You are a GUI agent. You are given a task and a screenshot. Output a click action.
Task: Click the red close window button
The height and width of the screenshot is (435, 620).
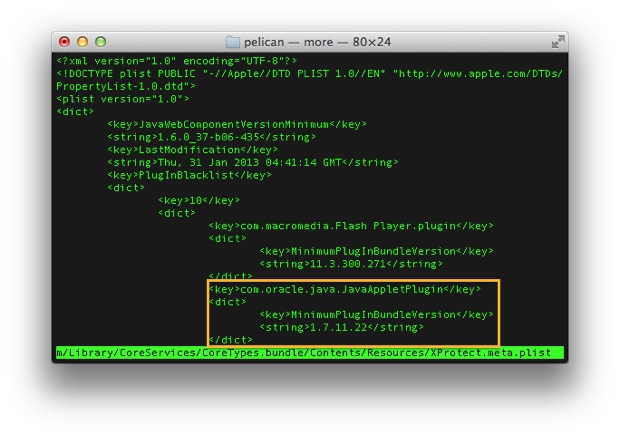coord(64,42)
